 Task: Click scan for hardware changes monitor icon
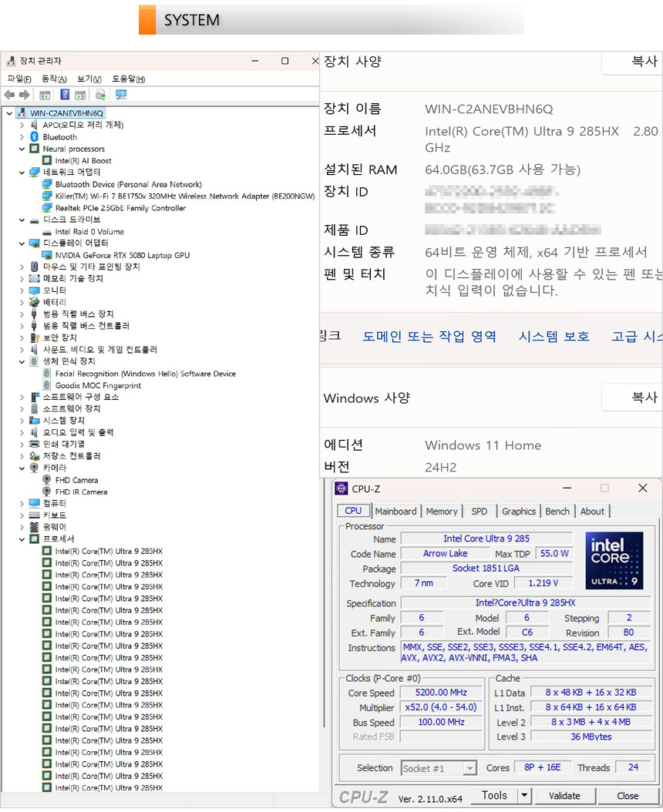121,95
